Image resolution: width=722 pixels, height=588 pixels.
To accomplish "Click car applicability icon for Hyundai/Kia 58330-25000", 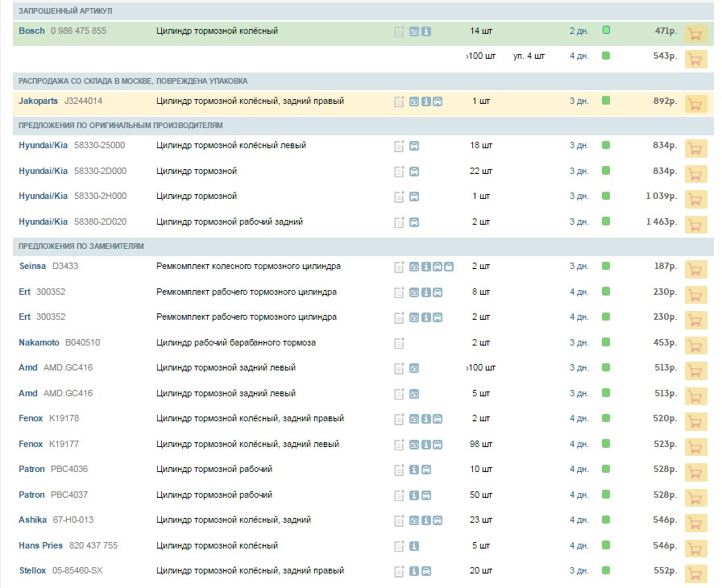I will pos(414,147).
